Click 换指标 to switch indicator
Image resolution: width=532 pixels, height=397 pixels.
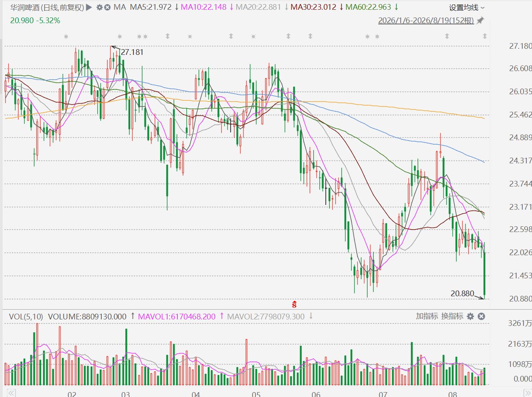452,316
